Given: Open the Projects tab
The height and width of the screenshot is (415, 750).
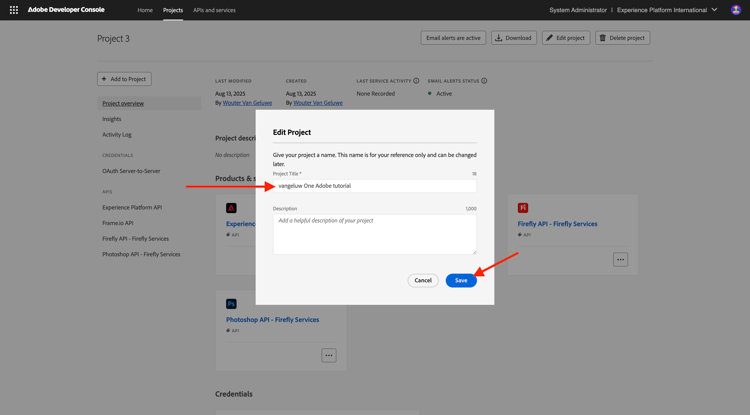Looking at the screenshot, I should pos(173,10).
